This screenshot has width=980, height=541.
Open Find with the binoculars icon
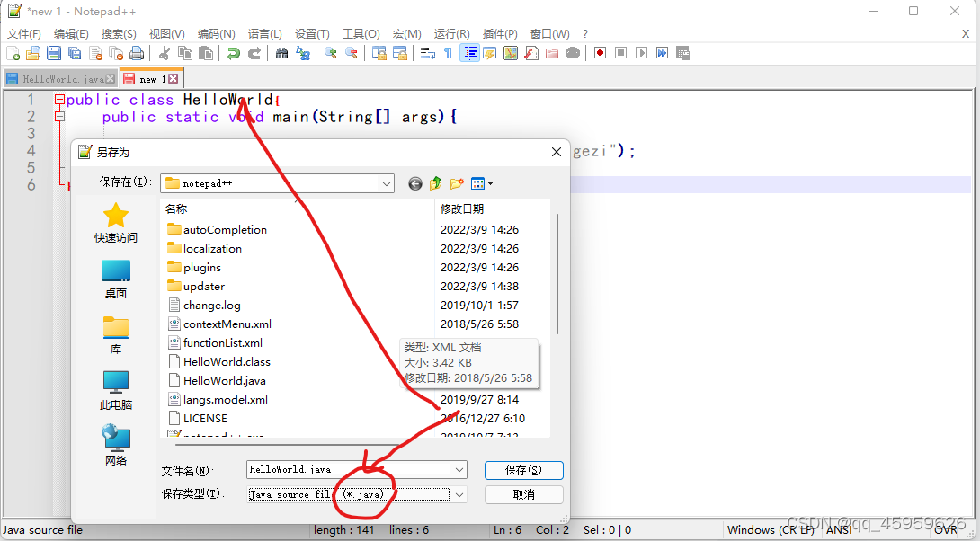tap(282, 53)
